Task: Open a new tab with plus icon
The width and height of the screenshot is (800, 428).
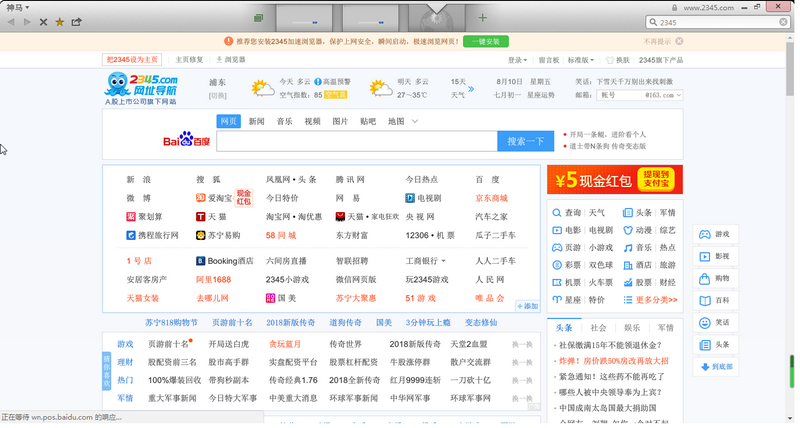Action: tap(483, 18)
